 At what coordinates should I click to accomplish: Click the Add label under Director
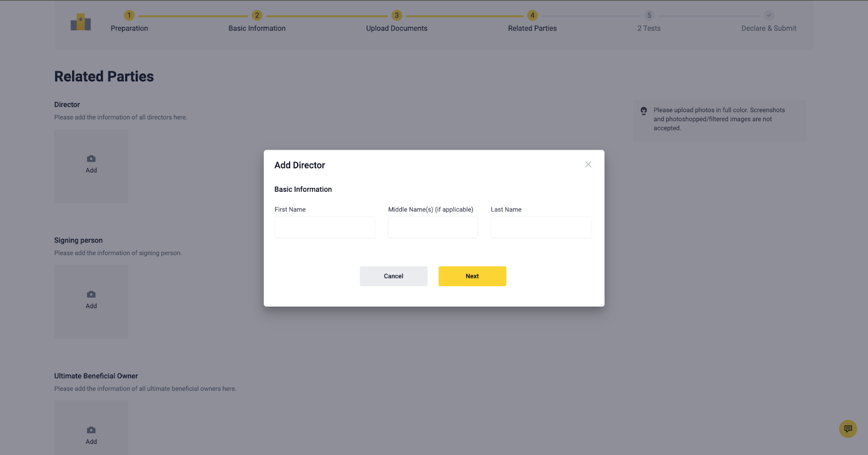[91, 170]
